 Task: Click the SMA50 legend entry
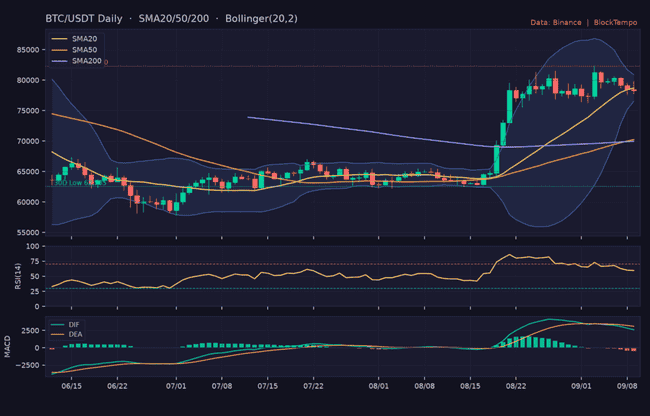coord(74,50)
